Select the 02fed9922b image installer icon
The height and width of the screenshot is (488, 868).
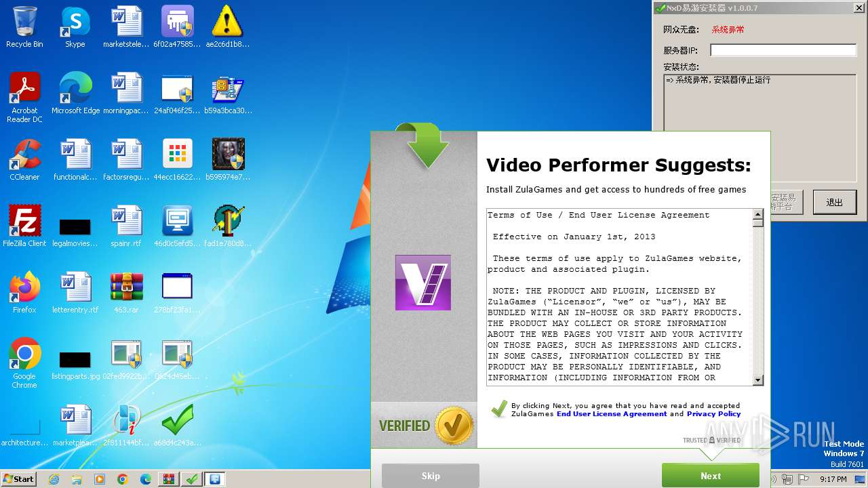click(x=126, y=359)
